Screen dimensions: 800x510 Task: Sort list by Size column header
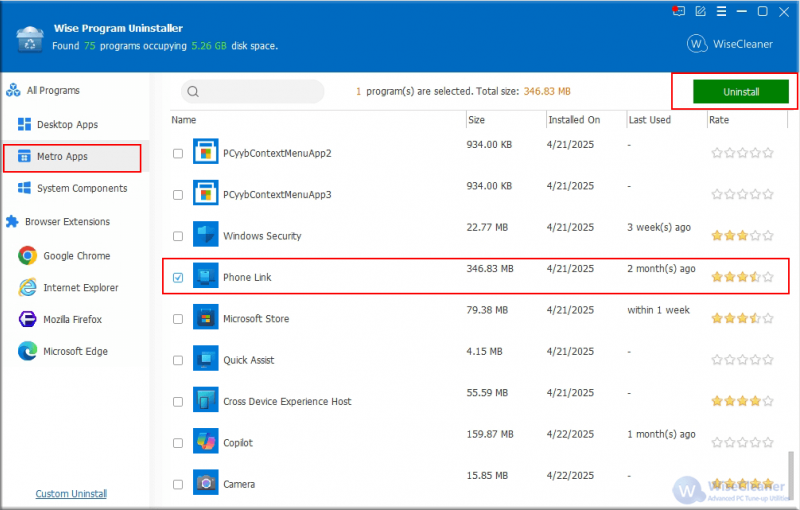(x=477, y=120)
